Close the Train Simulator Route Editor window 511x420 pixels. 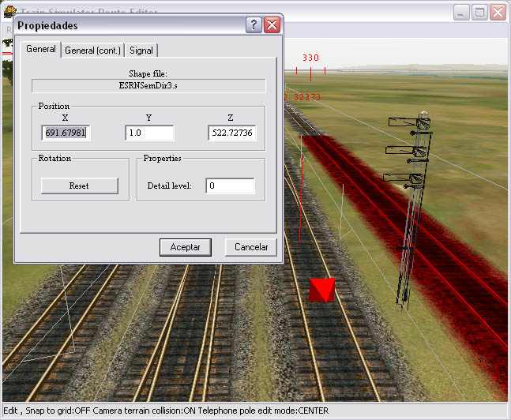coord(498,12)
